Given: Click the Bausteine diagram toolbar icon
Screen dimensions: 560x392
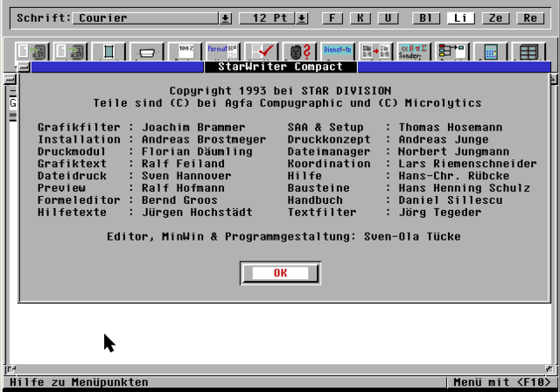Looking at the screenshot, I should coord(451,52).
